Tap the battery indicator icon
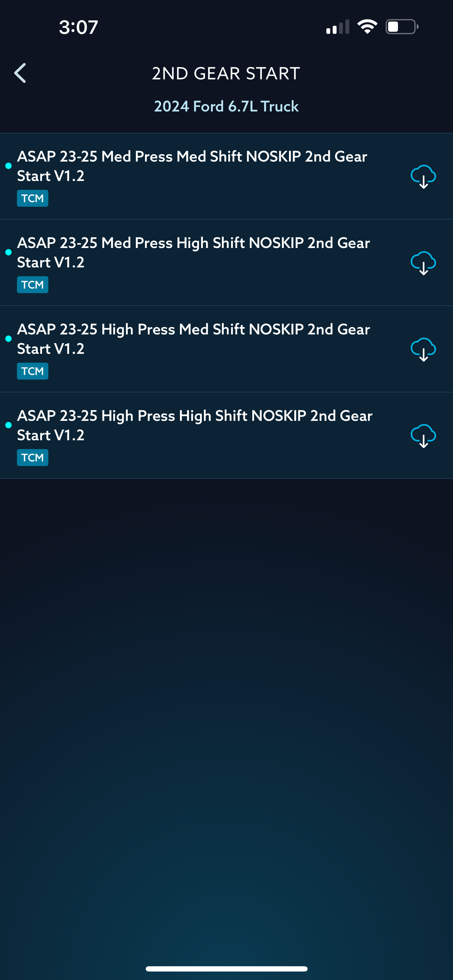This screenshot has height=980, width=453. click(x=402, y=26)
